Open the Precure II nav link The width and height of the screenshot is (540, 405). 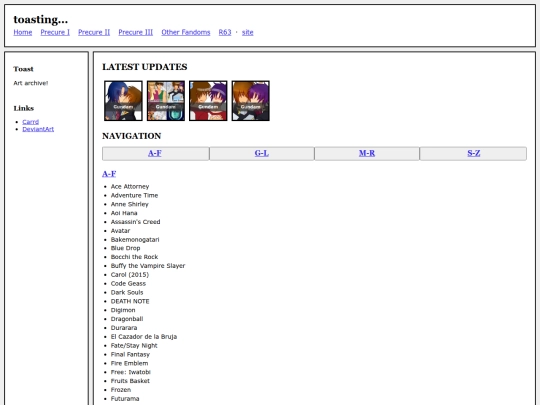pos(94,32)
